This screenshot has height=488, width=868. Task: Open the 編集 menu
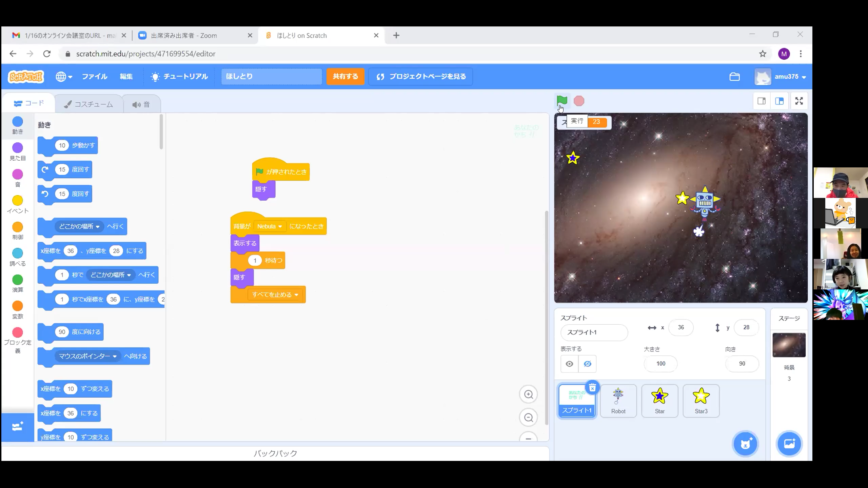126,77
